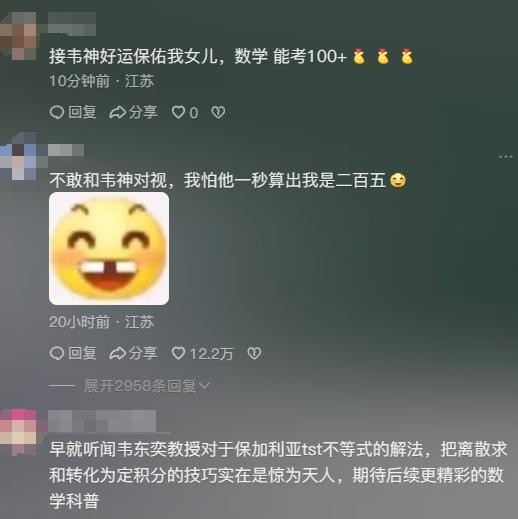Open the second commenter's avatar
Screen dimensions: 518x519
[20, 156]
